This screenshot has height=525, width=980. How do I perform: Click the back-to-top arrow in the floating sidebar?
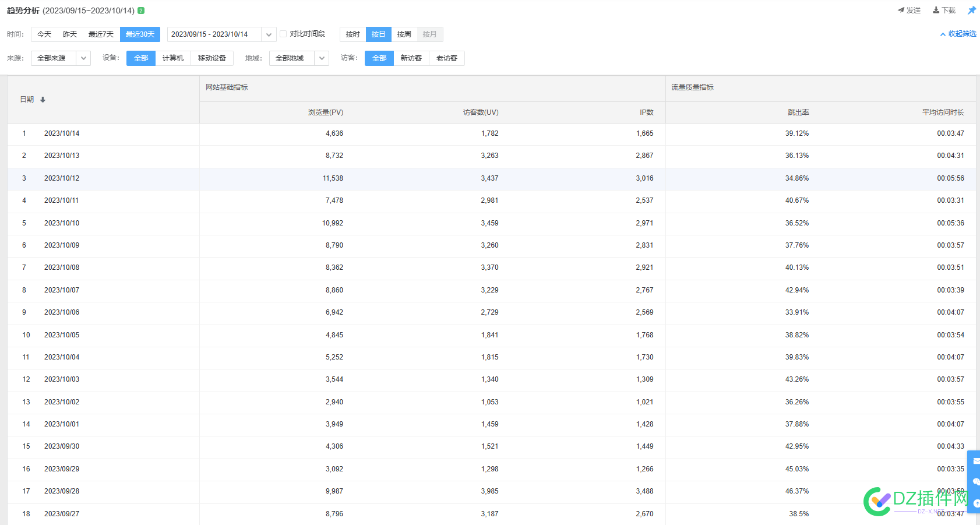pos(976,503)
